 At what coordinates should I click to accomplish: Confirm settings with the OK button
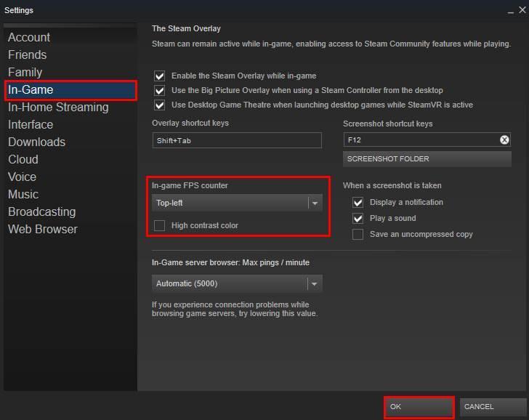419,407
